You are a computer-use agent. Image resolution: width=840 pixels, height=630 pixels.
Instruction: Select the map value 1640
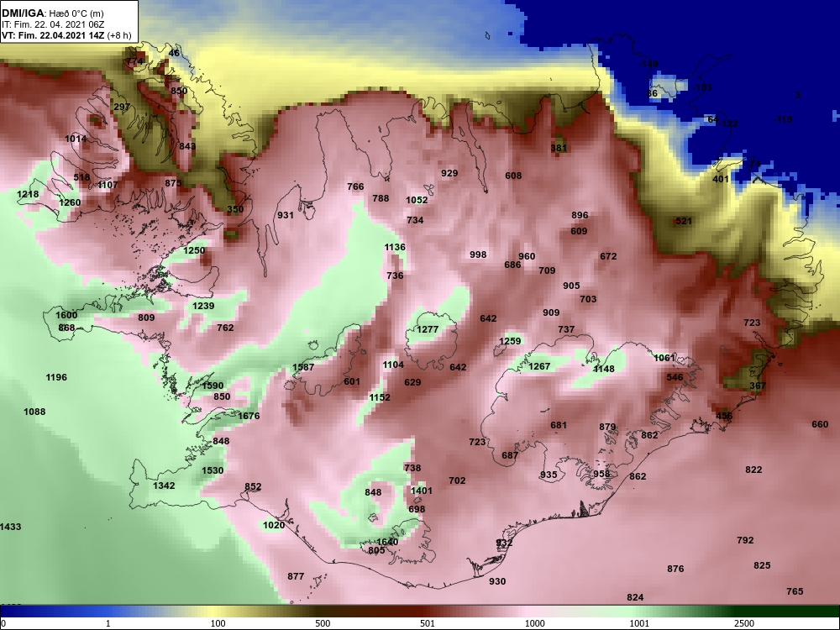pyautogui.click(x=386, y=542)
